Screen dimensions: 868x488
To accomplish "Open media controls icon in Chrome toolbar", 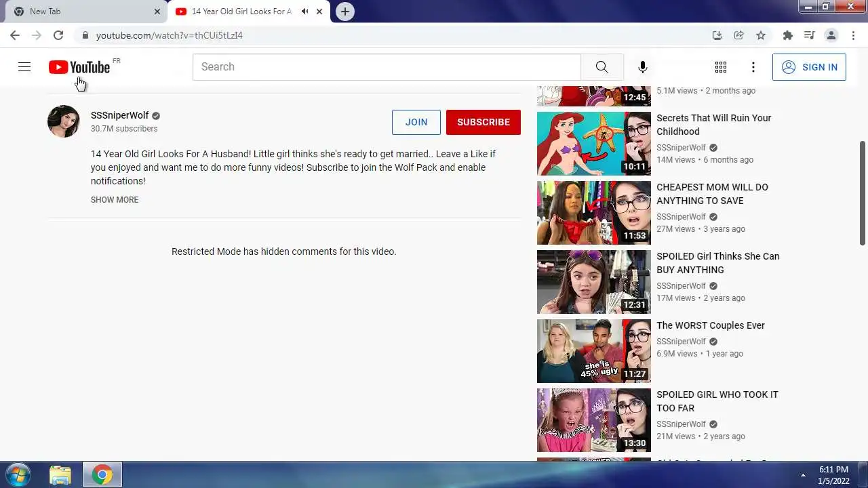I will 809,35.
